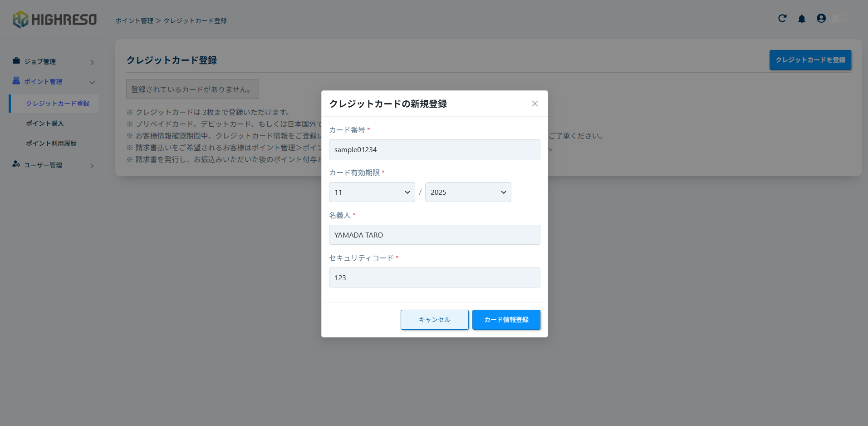Viewport: 868px width, 426px height.
Task: Open the user account profile icon
Action: (x=821, y=18)
